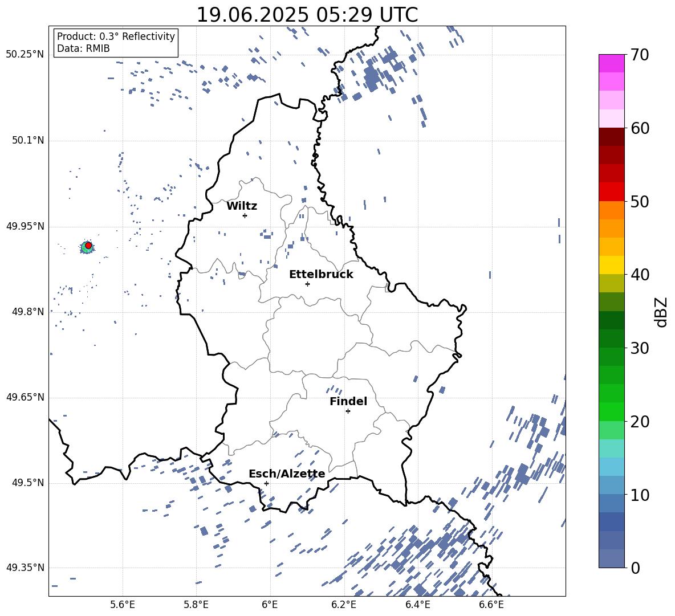The width and height of the screenshot is (675, 616).
Task: Click the magenta top colorbar swatch
Action: 611,63
